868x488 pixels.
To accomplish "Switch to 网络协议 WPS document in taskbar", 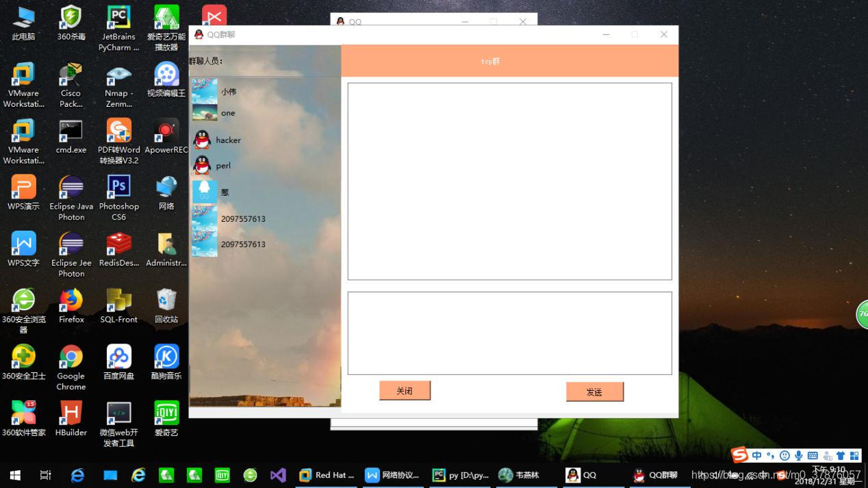I will [392, 474].
